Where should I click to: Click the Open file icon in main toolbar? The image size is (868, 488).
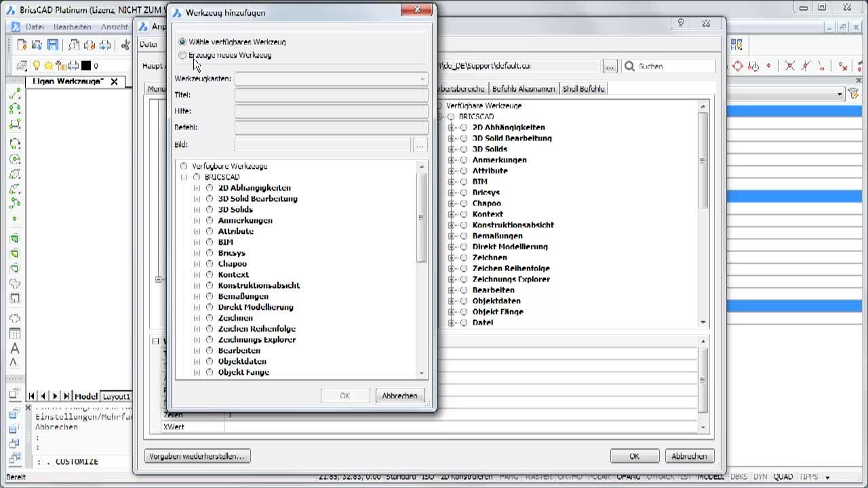(x=37, y=45)
